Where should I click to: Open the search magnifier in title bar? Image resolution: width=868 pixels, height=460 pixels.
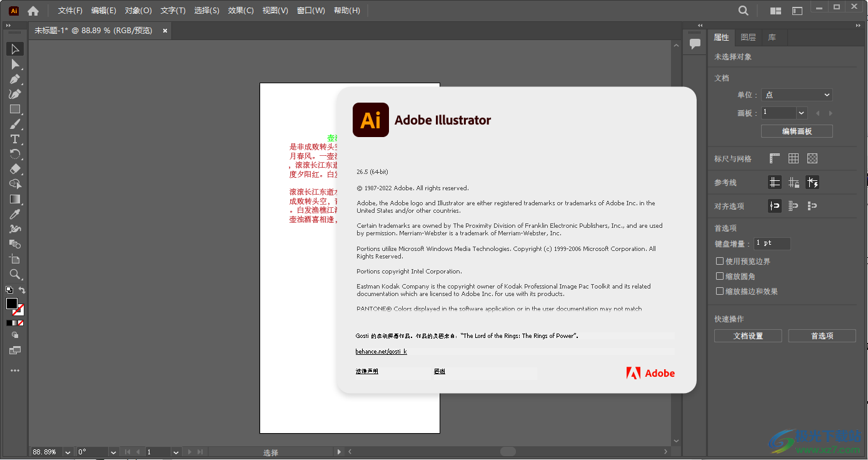point(743,11)
